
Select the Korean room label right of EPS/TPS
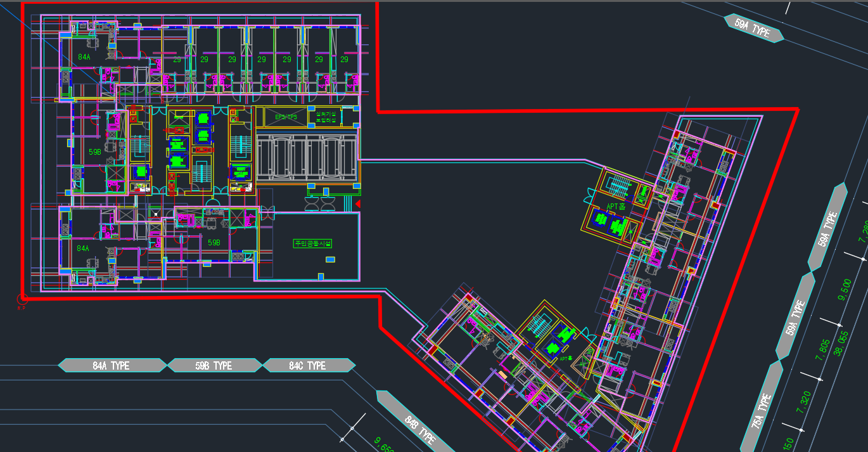324,117
